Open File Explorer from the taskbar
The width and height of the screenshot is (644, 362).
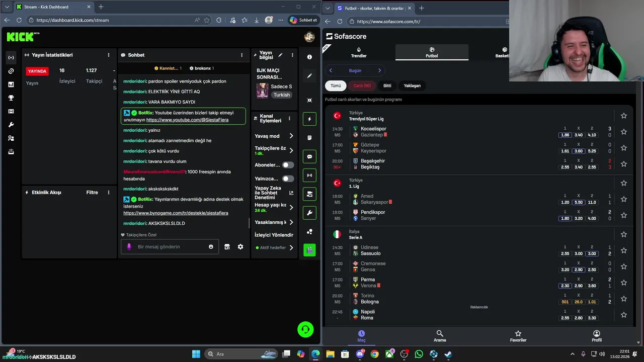tap(330, 354)
